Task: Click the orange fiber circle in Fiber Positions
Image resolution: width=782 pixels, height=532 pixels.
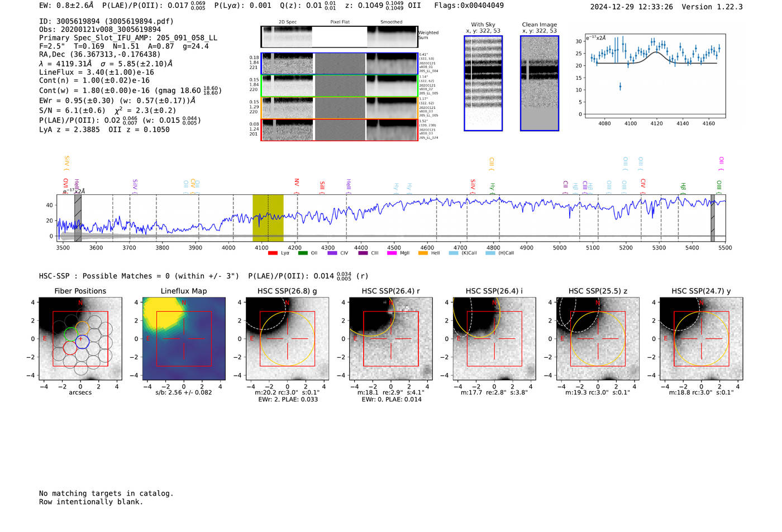Action: (x=82, y=328)
